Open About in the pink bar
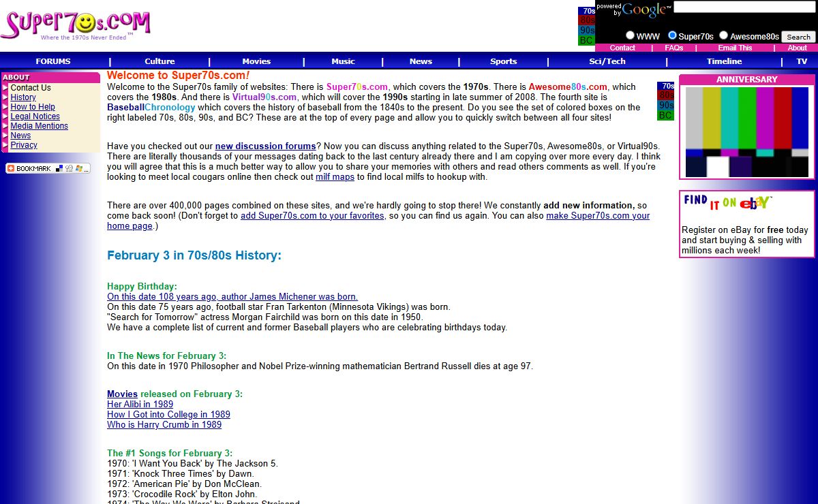 [x=798, y=48]
